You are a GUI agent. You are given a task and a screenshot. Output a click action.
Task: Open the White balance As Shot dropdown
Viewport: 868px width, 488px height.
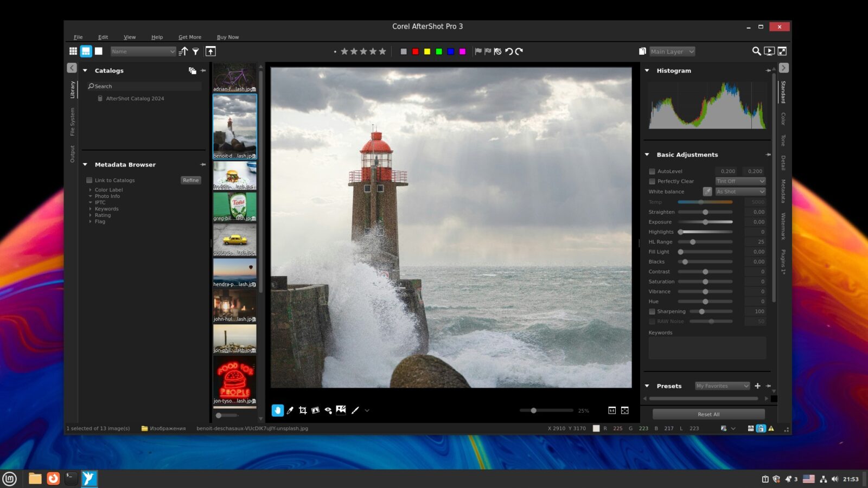click(740, 191)
